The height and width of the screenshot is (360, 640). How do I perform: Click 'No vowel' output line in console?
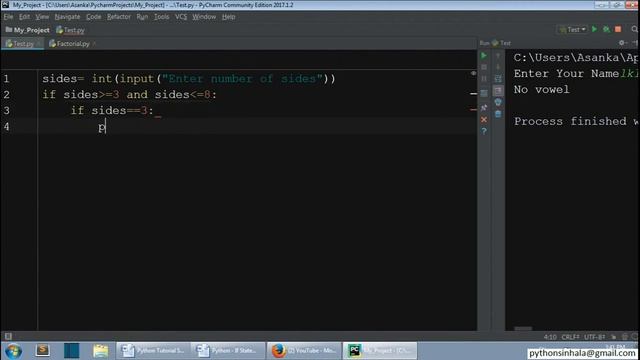(541, 89)
